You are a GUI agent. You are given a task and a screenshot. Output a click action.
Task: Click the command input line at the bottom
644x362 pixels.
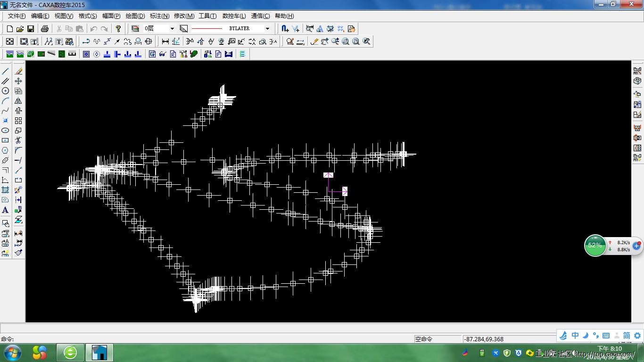207,339
